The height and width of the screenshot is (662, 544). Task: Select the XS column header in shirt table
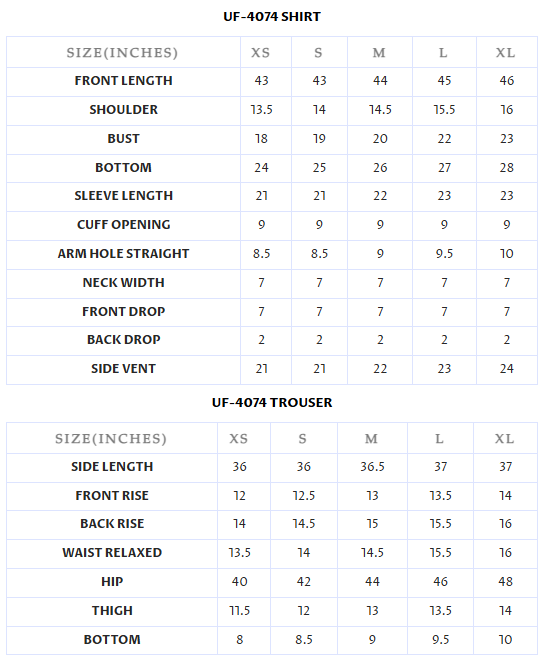coord(260,53)
